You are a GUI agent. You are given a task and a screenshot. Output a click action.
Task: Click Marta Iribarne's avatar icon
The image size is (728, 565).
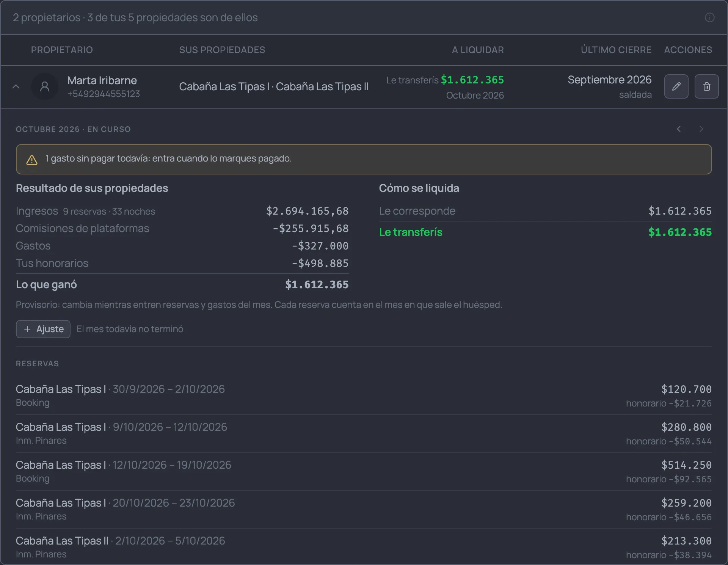(x=45, y=86)
